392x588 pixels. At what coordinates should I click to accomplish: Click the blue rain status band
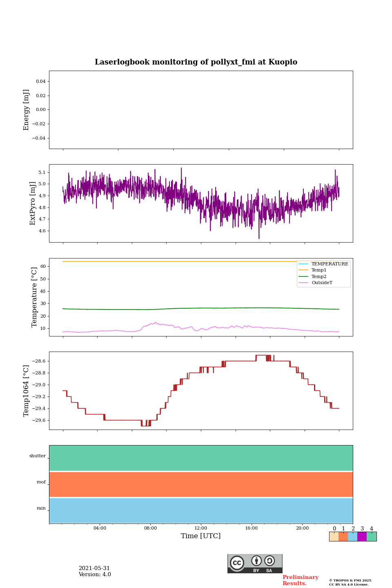click(201, 510)
